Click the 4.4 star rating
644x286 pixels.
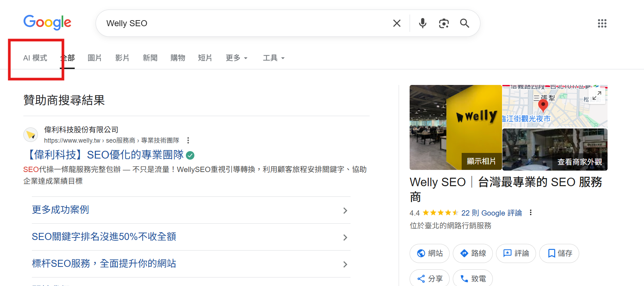434,213
